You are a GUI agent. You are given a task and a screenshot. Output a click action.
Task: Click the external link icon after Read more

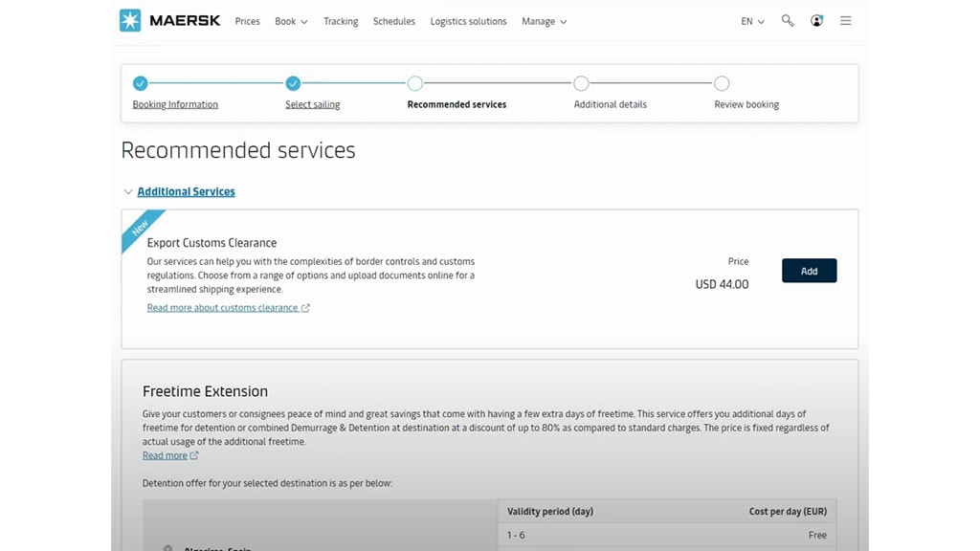tap(193, 455)
